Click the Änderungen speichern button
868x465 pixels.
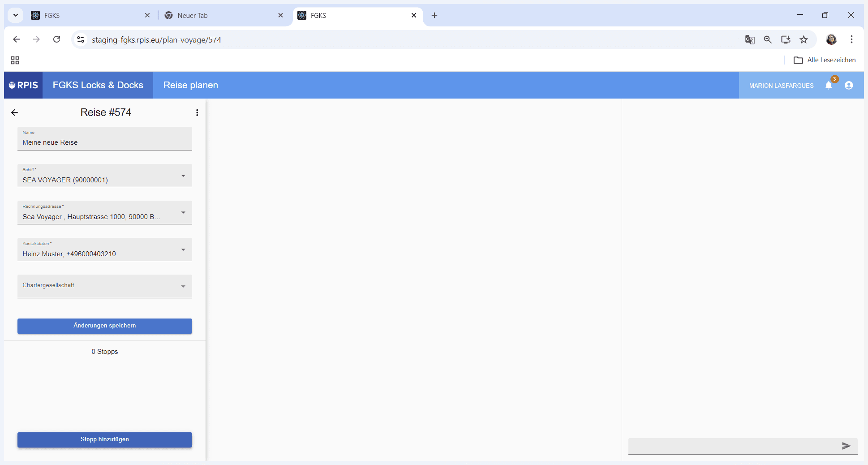click(x=105, y=326)
